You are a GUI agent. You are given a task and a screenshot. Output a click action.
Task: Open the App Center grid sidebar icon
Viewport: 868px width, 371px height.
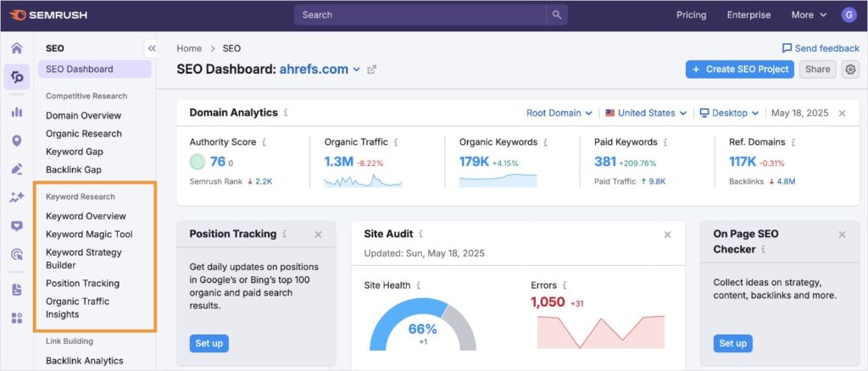17,318
